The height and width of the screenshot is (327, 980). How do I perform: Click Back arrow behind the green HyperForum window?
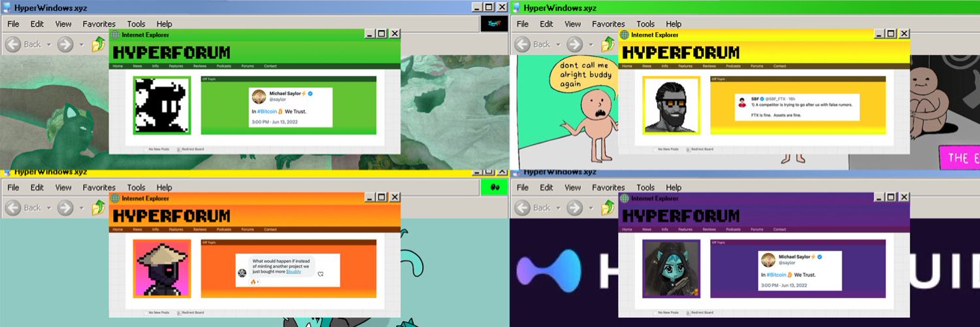coord(12,44)
